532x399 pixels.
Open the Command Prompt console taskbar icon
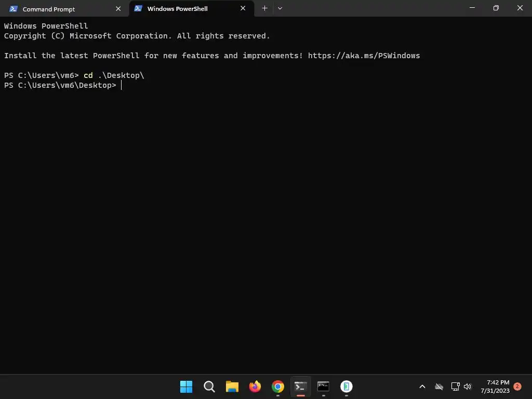[323, 387]
